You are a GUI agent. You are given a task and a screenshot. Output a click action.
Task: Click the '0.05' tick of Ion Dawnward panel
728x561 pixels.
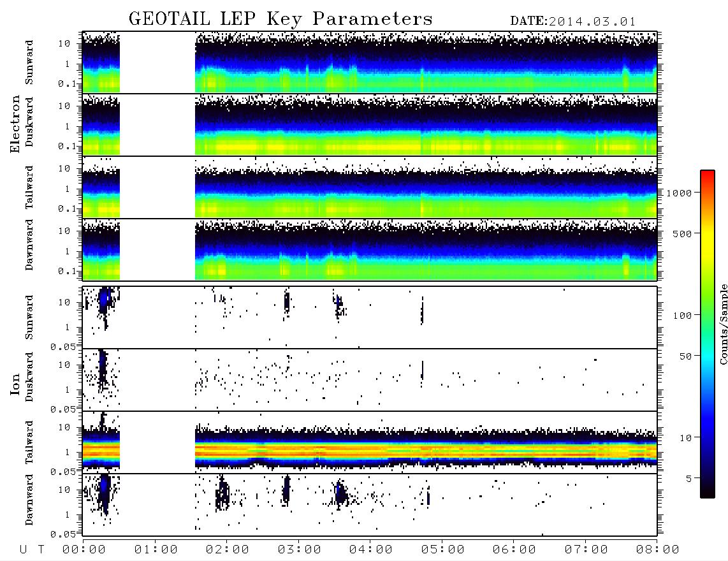pyautogui.click(x=63, y=534)
